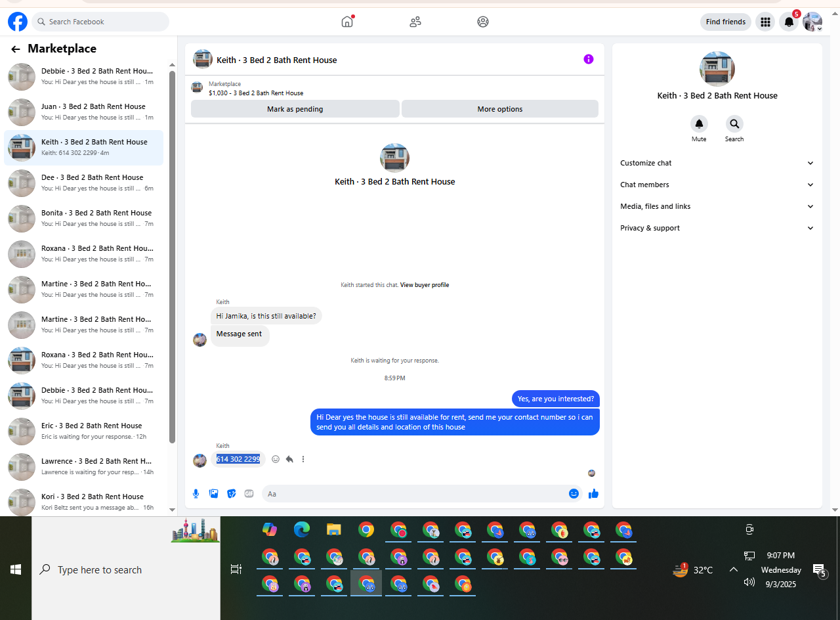
Task: Select Keith's conversation in the Marketplace list
Action: point(84,147)
